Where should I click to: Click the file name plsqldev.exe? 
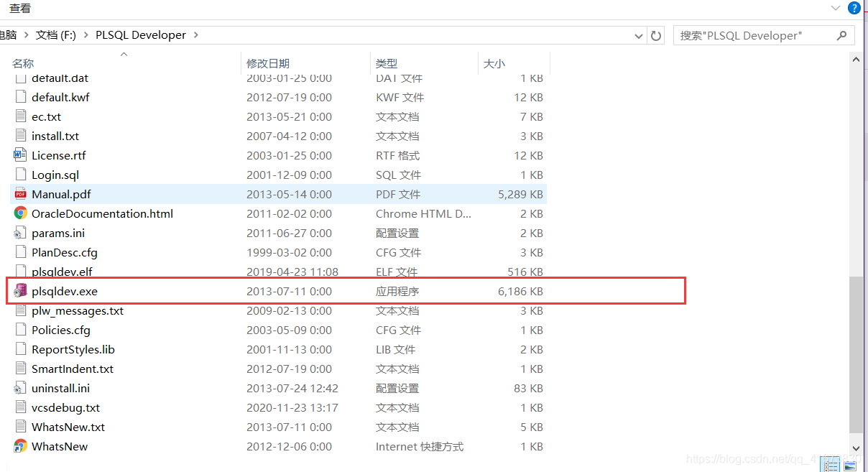tap(65, 291)
